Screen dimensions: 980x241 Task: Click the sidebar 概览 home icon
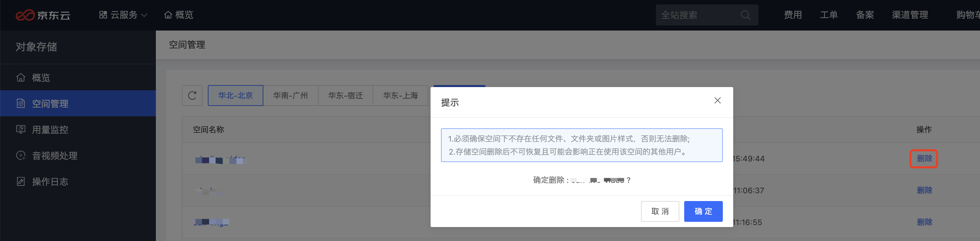20,78
